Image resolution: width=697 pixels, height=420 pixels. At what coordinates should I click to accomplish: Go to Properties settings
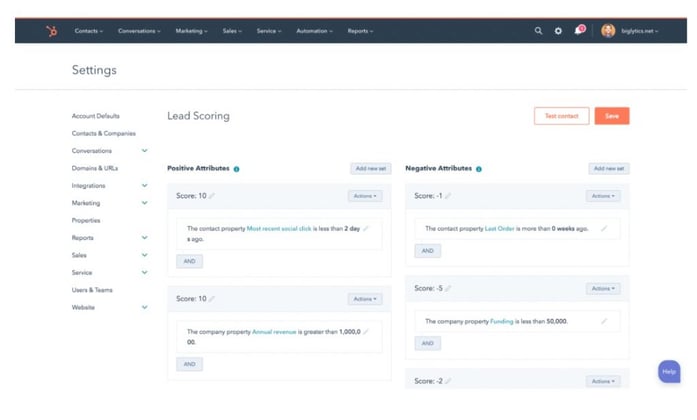click(x=86, y=220)
